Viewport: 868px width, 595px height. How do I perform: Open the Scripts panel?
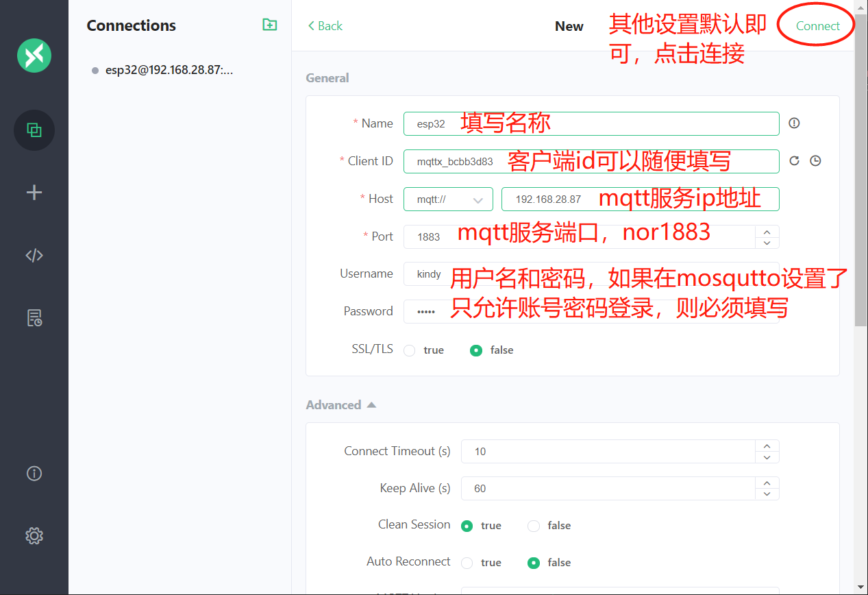34,255
